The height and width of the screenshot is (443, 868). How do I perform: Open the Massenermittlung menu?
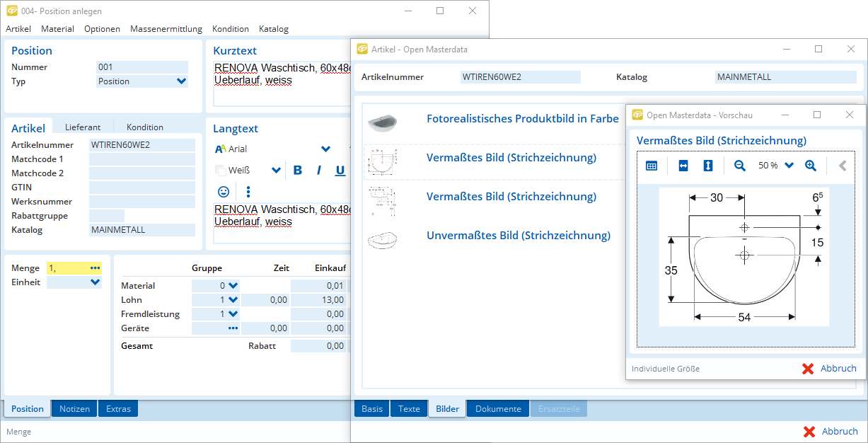166,29
